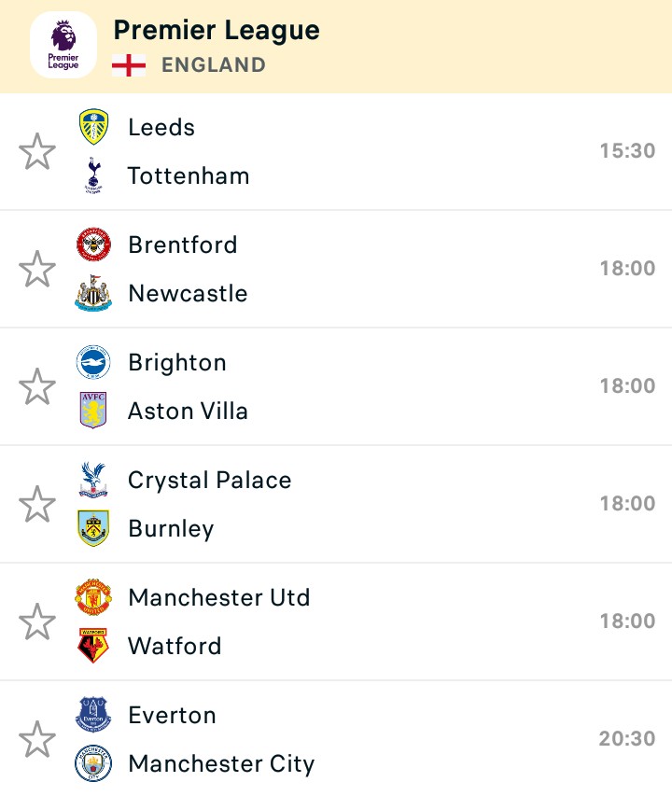Click the Premier League logo icon

[63, 45]
